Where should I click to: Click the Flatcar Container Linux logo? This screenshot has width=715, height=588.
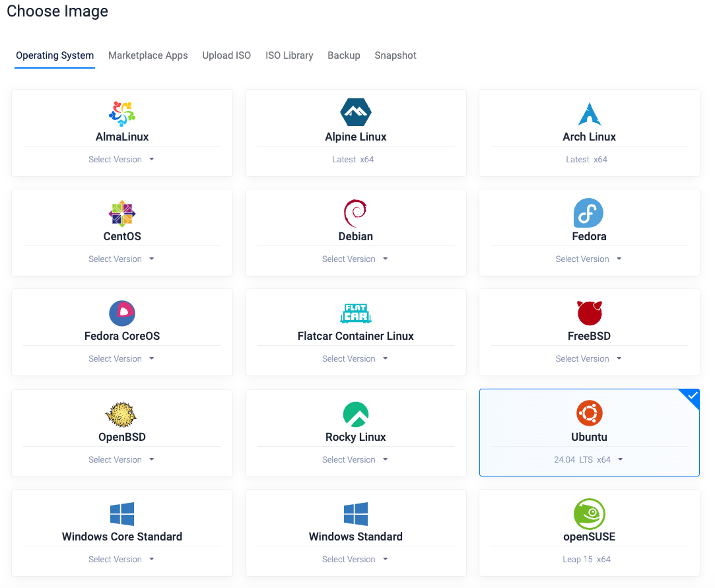coord(355,313)
